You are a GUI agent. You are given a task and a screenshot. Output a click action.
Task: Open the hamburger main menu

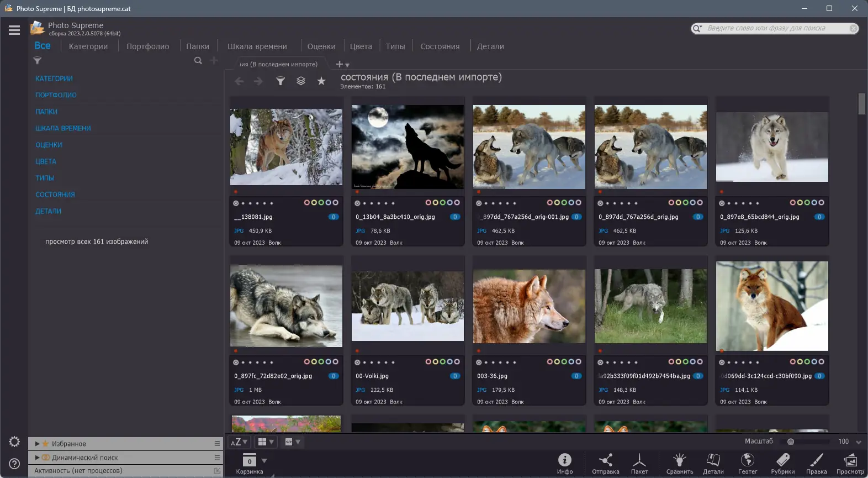(x=14, y=30)
